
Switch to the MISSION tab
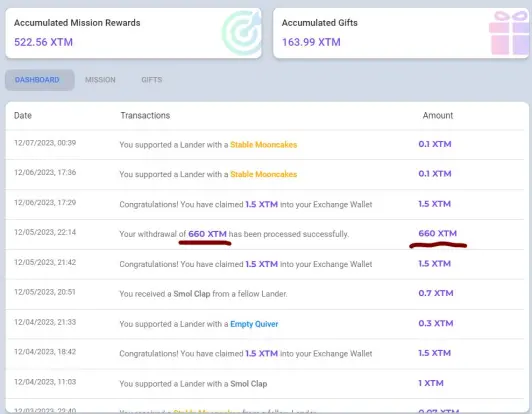point(100,80)
